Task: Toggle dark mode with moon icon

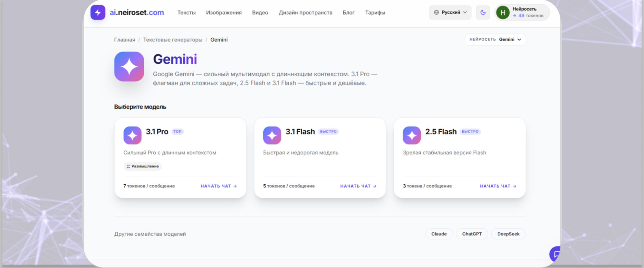Action: 483,13
